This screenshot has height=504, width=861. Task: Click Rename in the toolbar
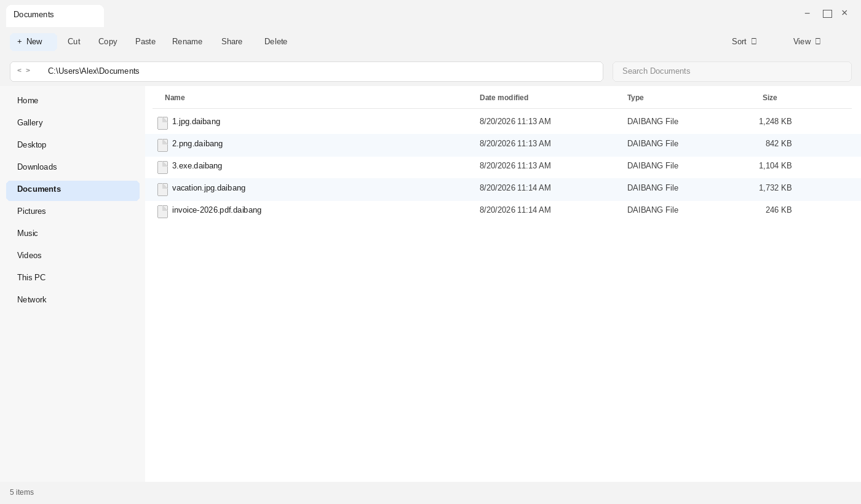click(x=187, y=42)
